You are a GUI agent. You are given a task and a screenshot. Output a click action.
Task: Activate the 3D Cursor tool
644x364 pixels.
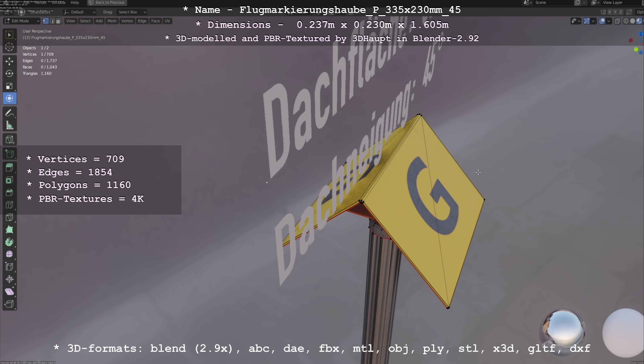[9, 47]
